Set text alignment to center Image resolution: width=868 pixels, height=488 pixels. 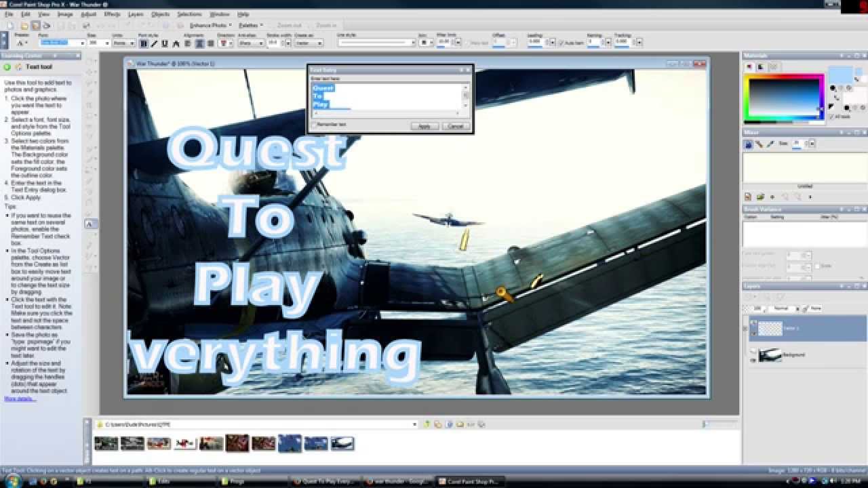[x=199, y=43]
